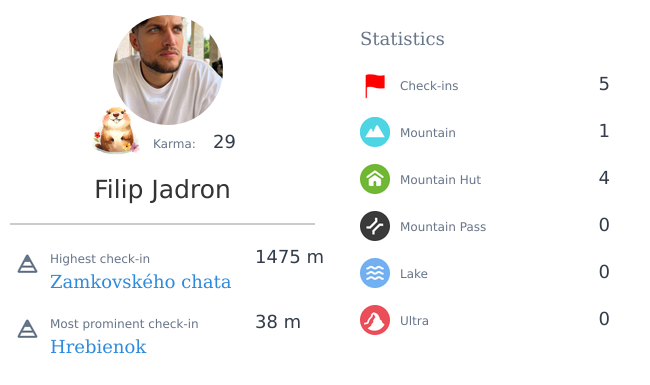This screenshot has height=385, width=650.
Task: Click the blue Lake waves icon
Action: pyautogui.click(x=375, y=273)
